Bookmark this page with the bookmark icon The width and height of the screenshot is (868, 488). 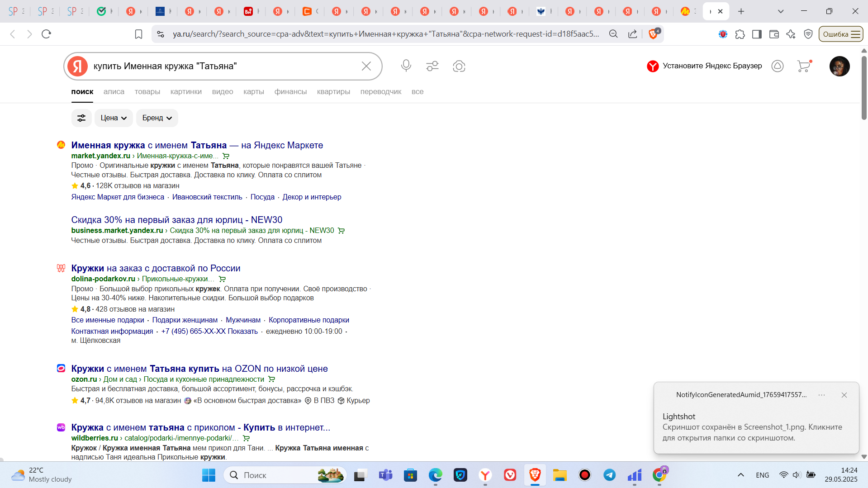[x=139, y=34]
